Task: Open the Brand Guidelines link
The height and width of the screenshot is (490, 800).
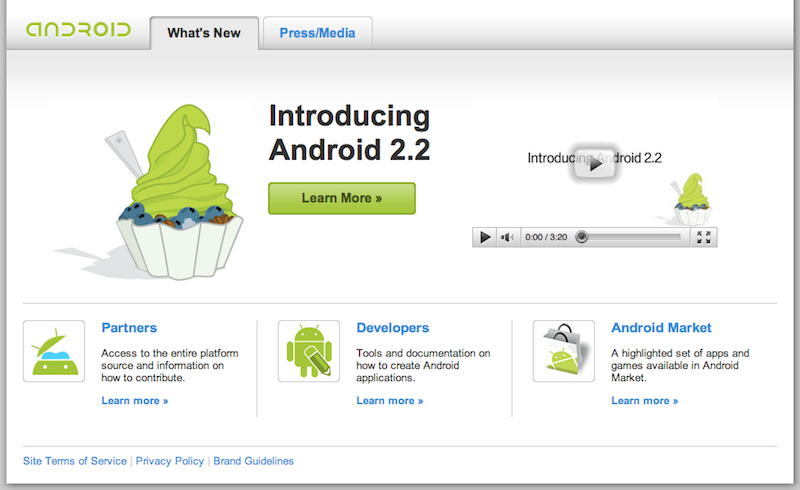Action: click(x=254, y=461)
